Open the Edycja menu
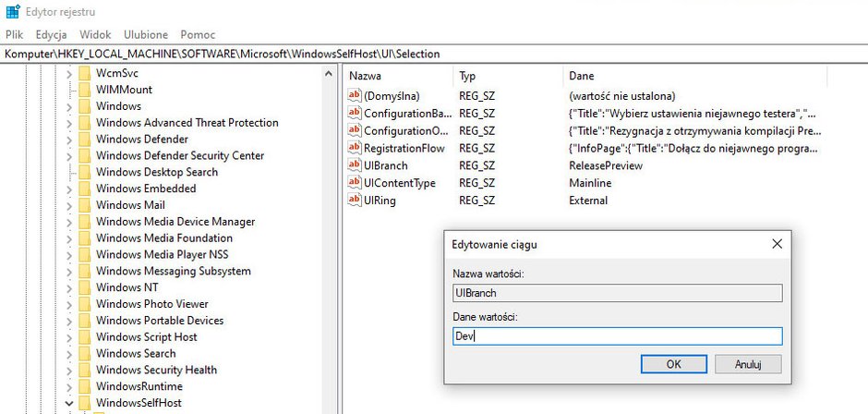 coord(51,34)
